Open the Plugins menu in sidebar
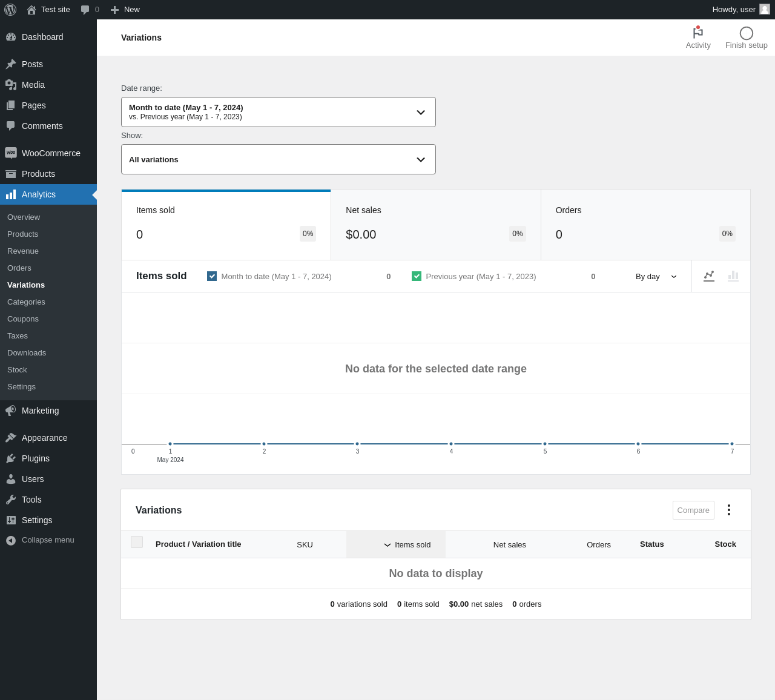 [36, 458]
